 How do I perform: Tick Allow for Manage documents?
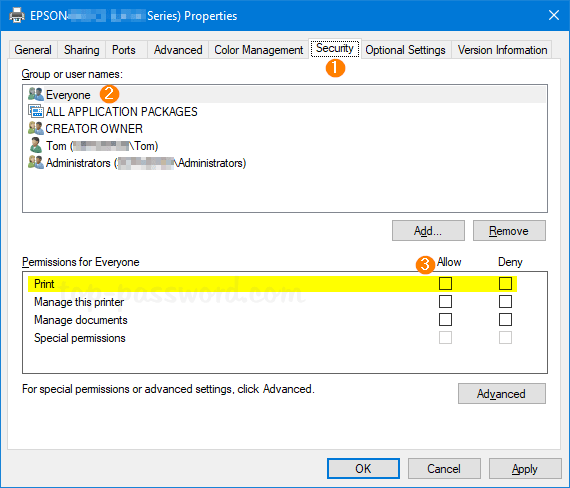tap(445, 320)
